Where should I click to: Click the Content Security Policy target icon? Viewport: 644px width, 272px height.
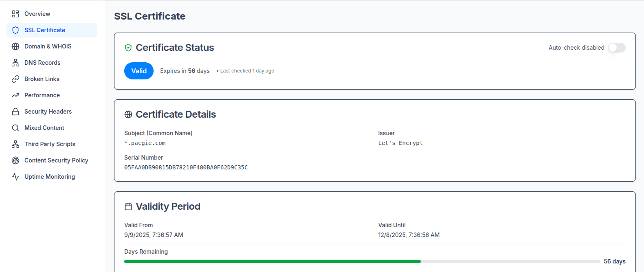pos(15,160)
